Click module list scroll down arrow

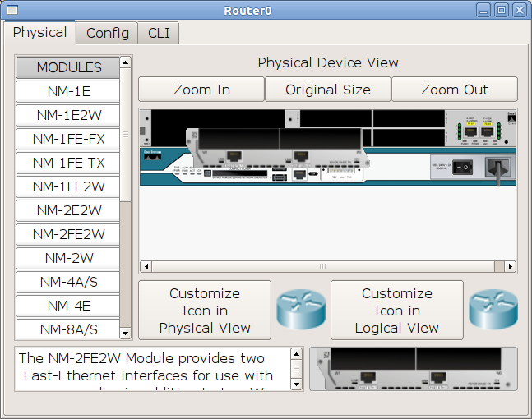(126, 334)
